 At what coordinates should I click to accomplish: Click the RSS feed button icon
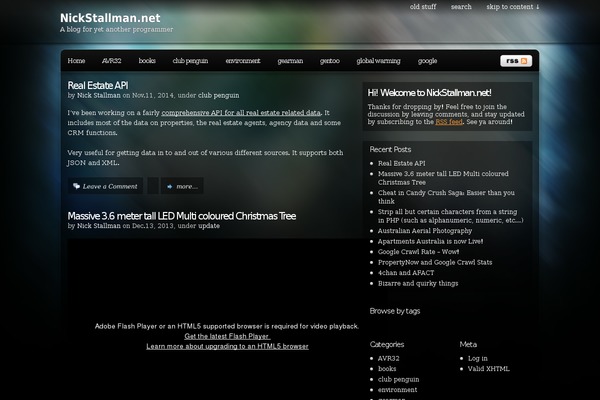point(516,61)
